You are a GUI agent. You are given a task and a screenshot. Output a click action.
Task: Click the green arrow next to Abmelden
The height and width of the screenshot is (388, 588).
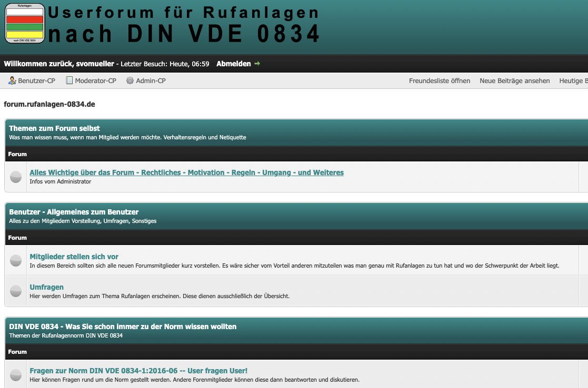(257, 64)
